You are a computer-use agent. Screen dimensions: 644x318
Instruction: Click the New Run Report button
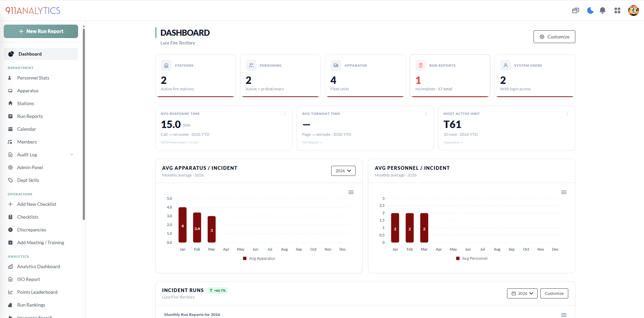click(41, 31)
